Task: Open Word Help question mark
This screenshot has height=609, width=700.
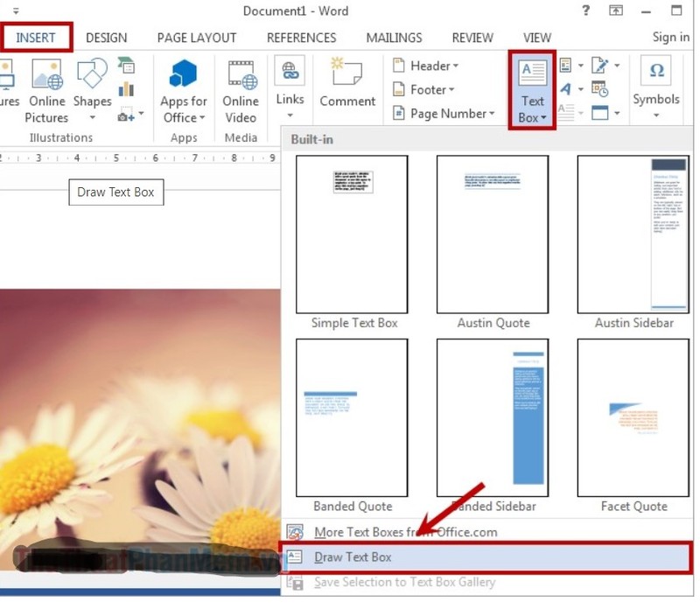Action: pos(585,10)
